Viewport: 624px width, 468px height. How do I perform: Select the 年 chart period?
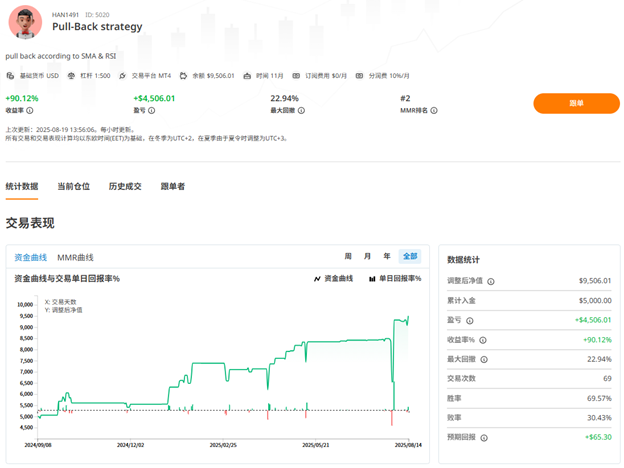tap(387, 257)
